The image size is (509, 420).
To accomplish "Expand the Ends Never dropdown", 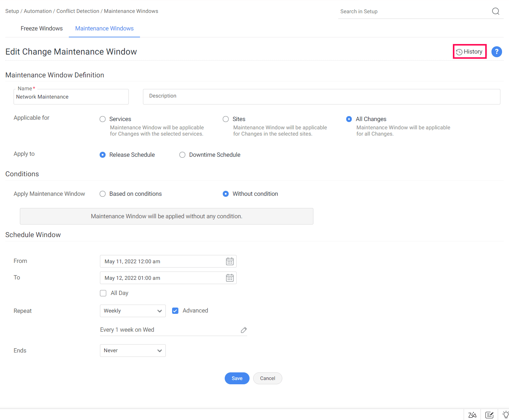I will coord(133,351).
